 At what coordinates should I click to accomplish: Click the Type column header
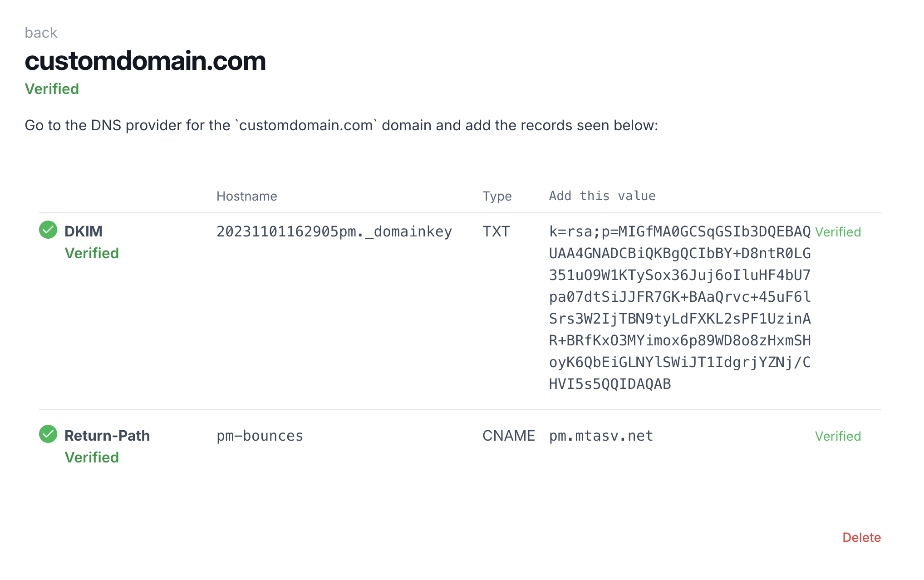point(497,196)
